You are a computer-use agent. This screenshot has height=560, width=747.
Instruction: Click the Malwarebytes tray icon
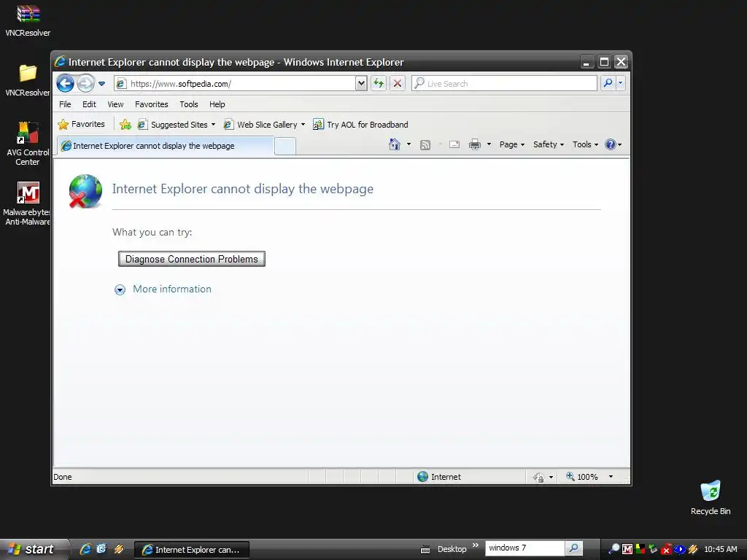[627, 549]
